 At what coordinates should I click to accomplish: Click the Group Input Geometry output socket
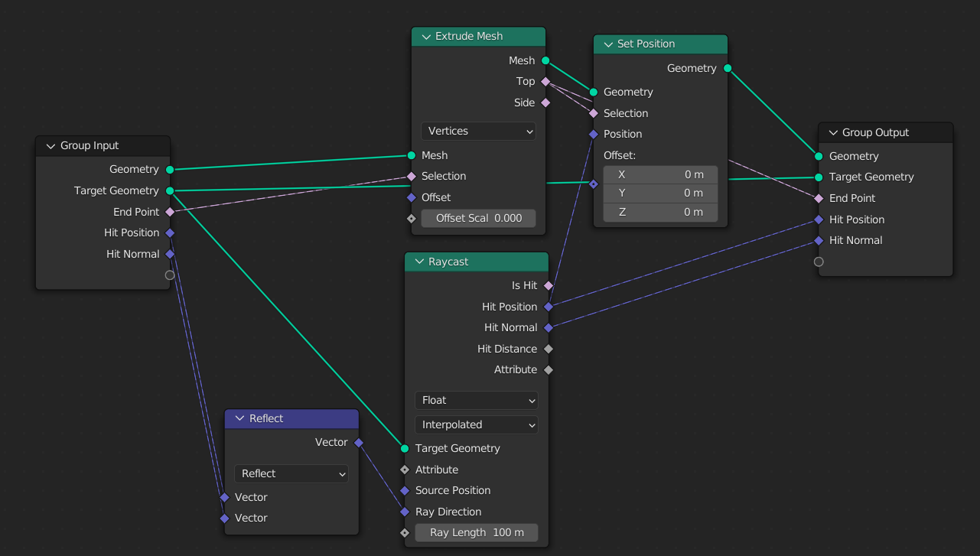tap(170, 169)
